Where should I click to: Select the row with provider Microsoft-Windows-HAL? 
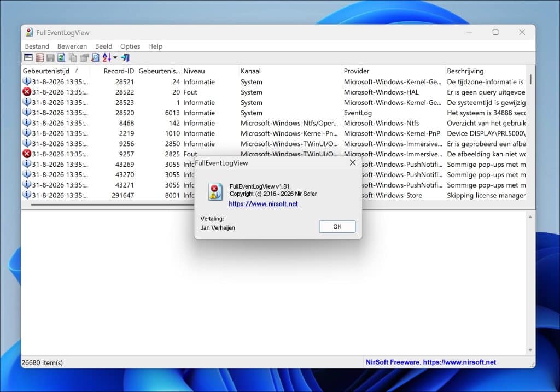coord(273,92)
